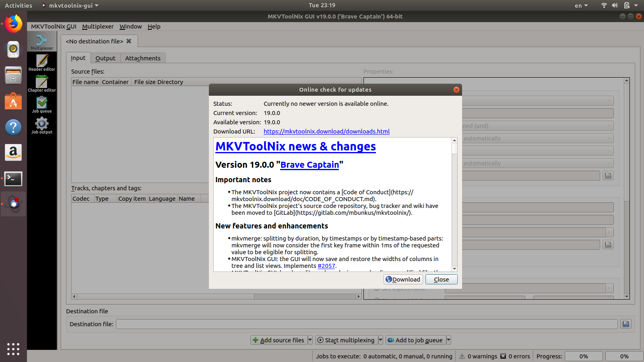Click the warnings icon in the status bar
The width and height of the screenshot is (644, 362).
(x=462, y=356)
